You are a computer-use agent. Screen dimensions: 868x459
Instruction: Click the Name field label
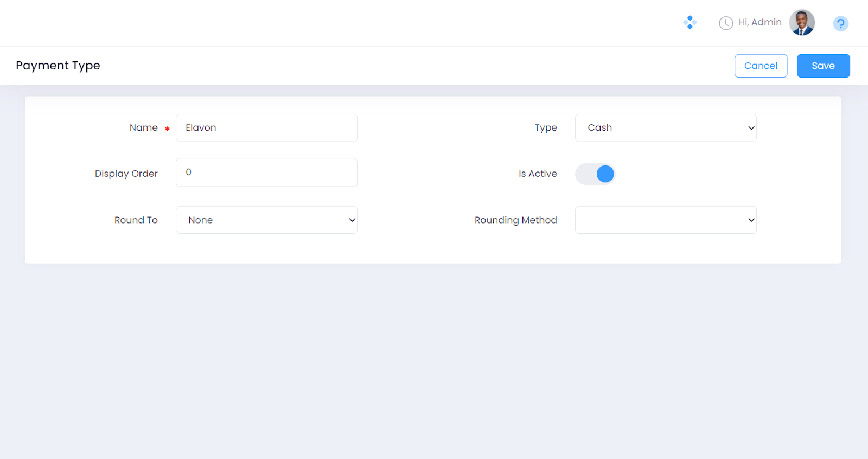[x=143, y=128]
